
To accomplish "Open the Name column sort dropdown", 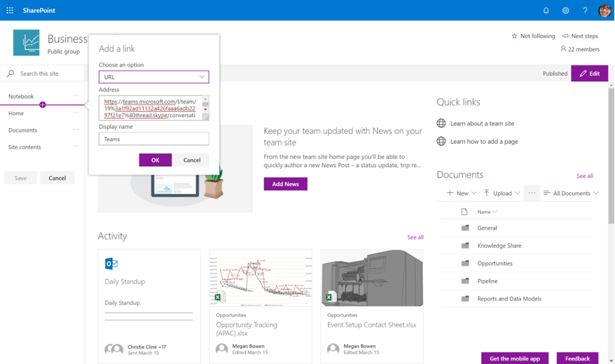I will pos(494,212).
